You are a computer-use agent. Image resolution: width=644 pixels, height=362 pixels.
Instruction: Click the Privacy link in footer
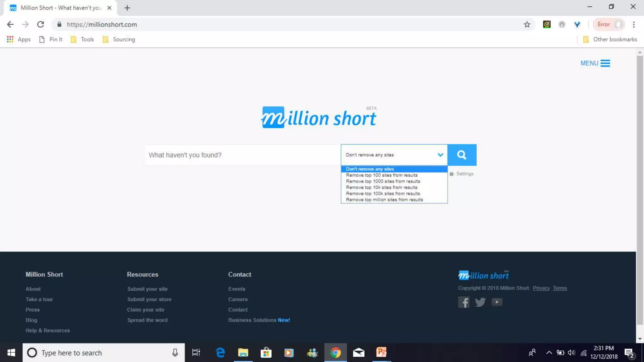point(541,288)
